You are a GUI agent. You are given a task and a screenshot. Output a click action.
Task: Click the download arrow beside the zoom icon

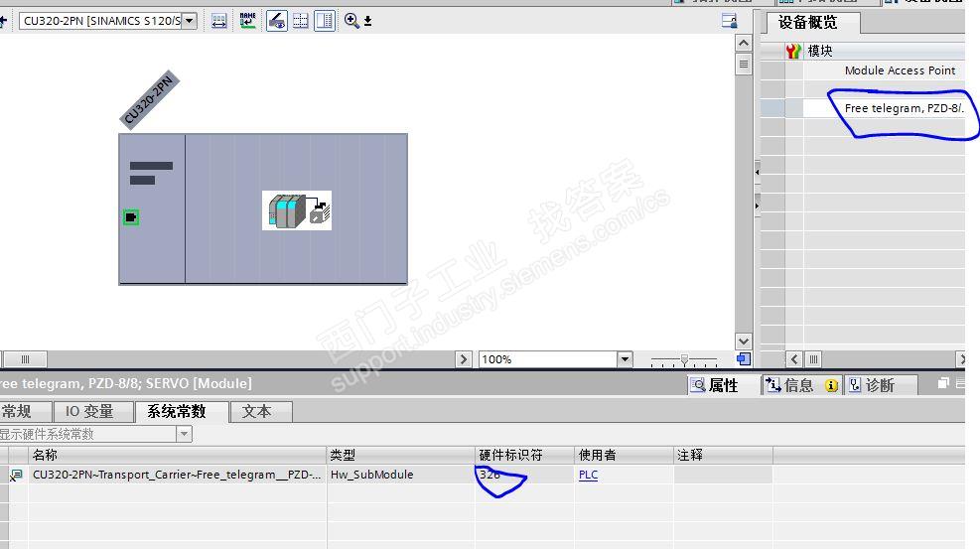pyautogui.click(x=368, y=21)
